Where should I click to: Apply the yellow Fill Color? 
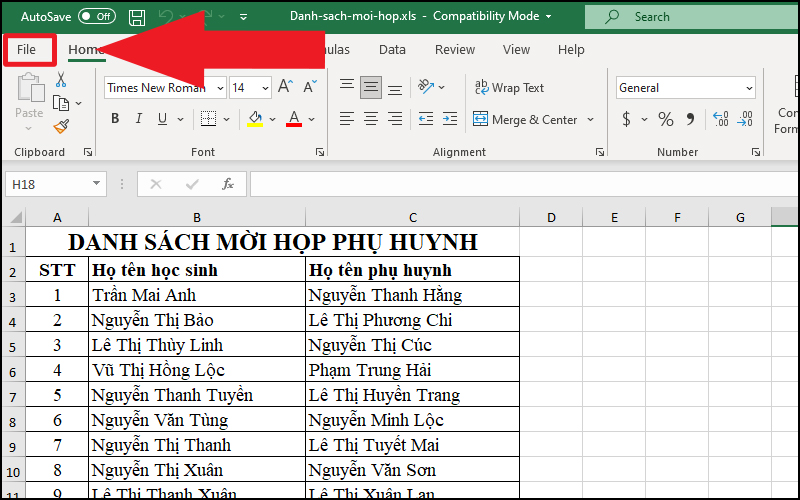coord(255,119)
